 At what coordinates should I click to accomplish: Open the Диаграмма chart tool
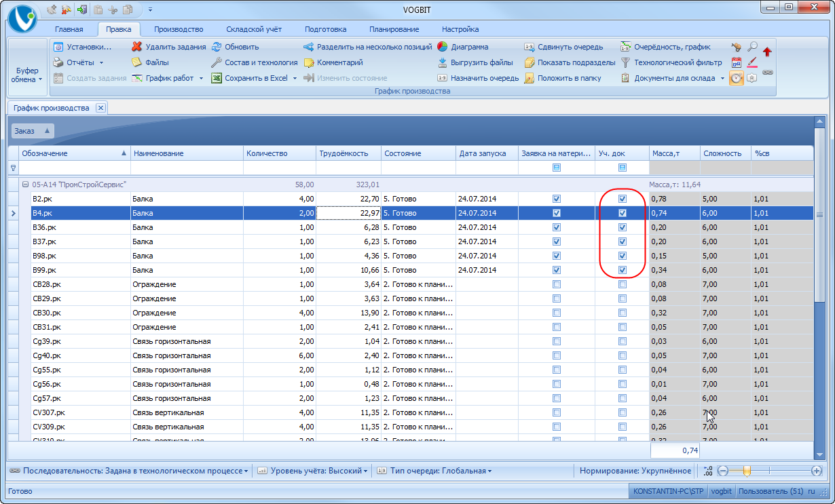[442, 47]
